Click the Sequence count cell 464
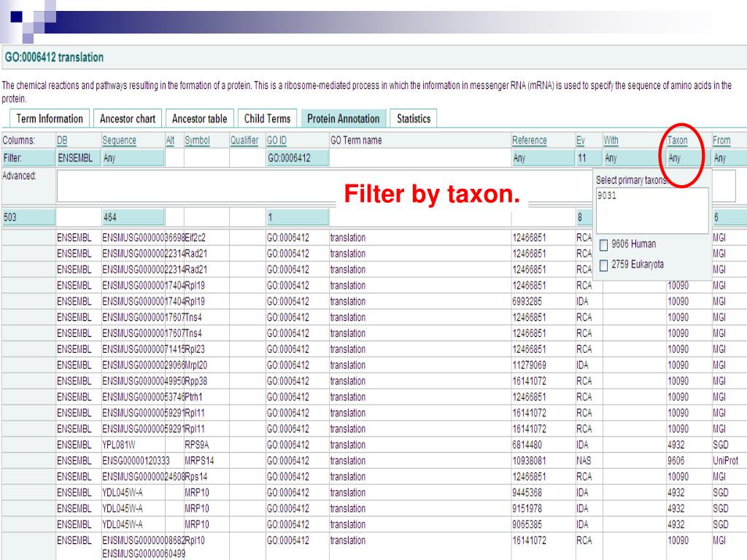The image size is (747, 560). tap(133, 217)
